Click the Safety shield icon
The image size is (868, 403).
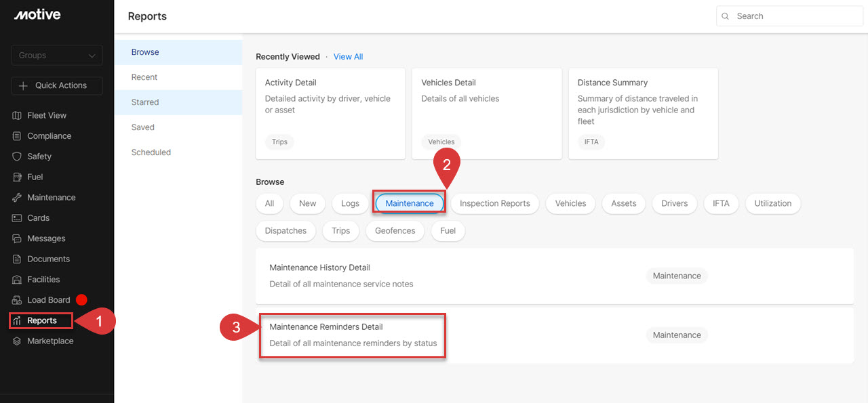pos(18,156)
